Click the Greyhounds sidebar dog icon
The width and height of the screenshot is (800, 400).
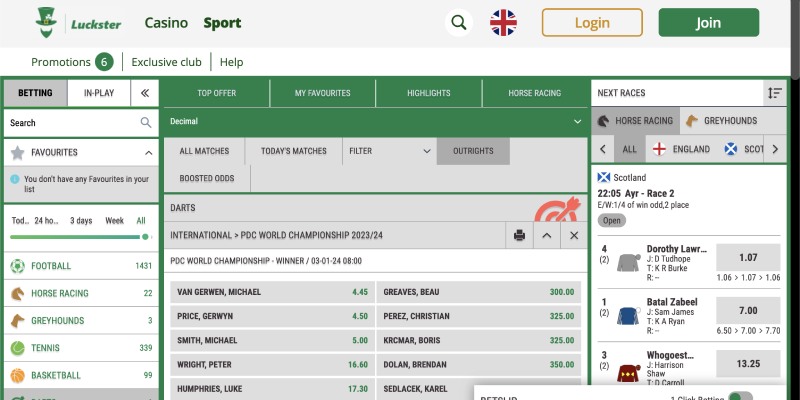point(17,320)
